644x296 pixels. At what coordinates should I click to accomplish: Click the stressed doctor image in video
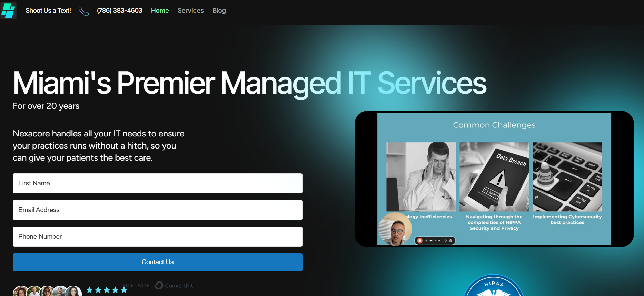421,177
